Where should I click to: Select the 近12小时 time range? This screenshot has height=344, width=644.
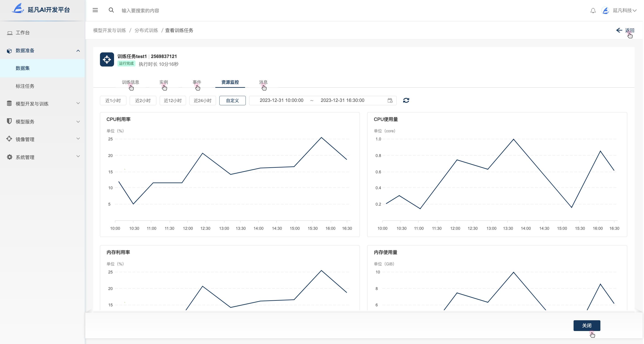(x=173, y=101)
